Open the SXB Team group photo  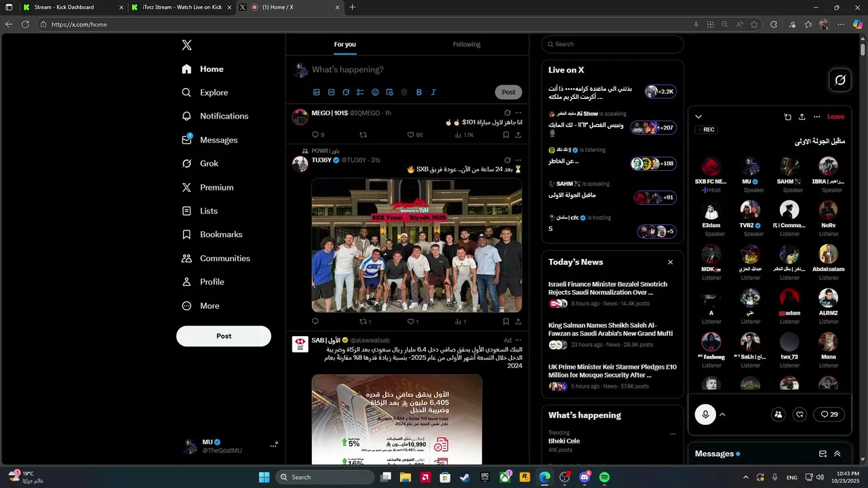click(416, 245)
